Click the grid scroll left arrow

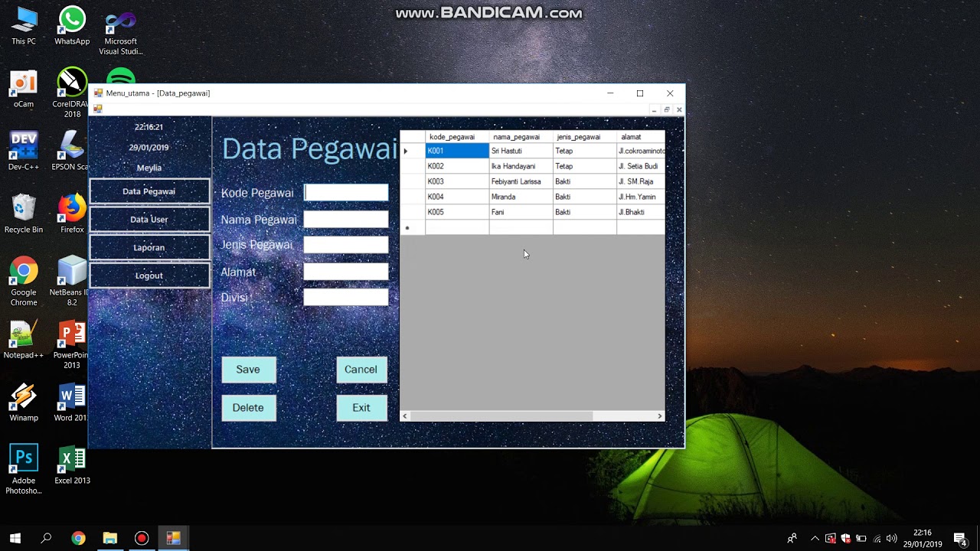(405, 416)
